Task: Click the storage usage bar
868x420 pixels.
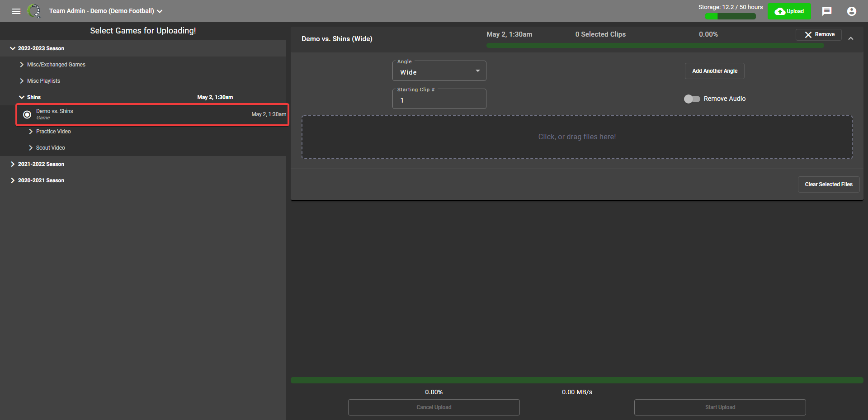Action: click(x=731, y=16)
